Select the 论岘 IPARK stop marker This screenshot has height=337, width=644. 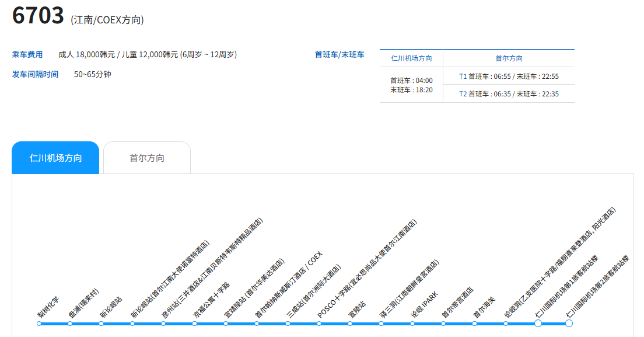(412, 324)
